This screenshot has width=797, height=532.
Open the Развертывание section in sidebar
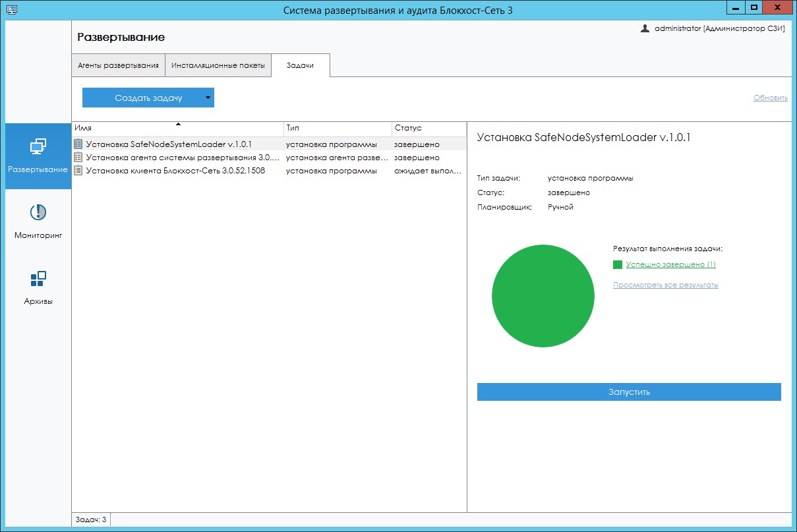pyautogui.click(x=38, y=156)
